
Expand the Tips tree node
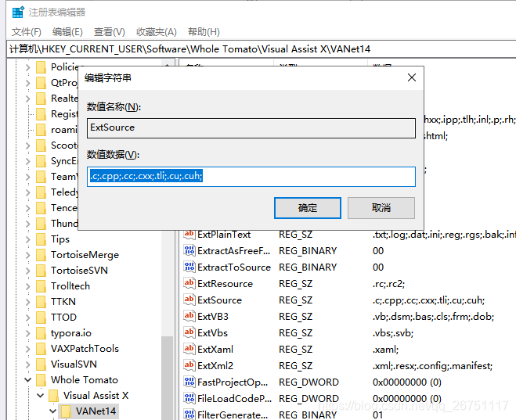(28, 239)
